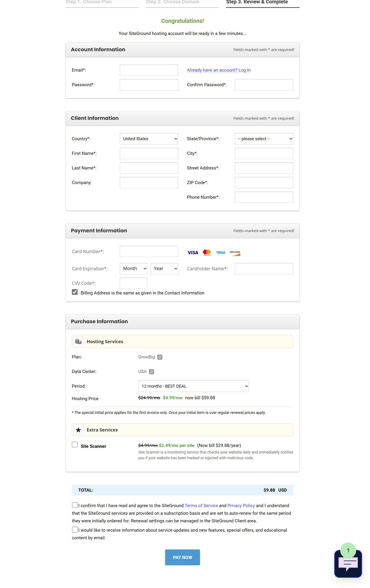Click the Street Address input field
The width and height of the screenshot is (370, 588).
pos(264,168)
